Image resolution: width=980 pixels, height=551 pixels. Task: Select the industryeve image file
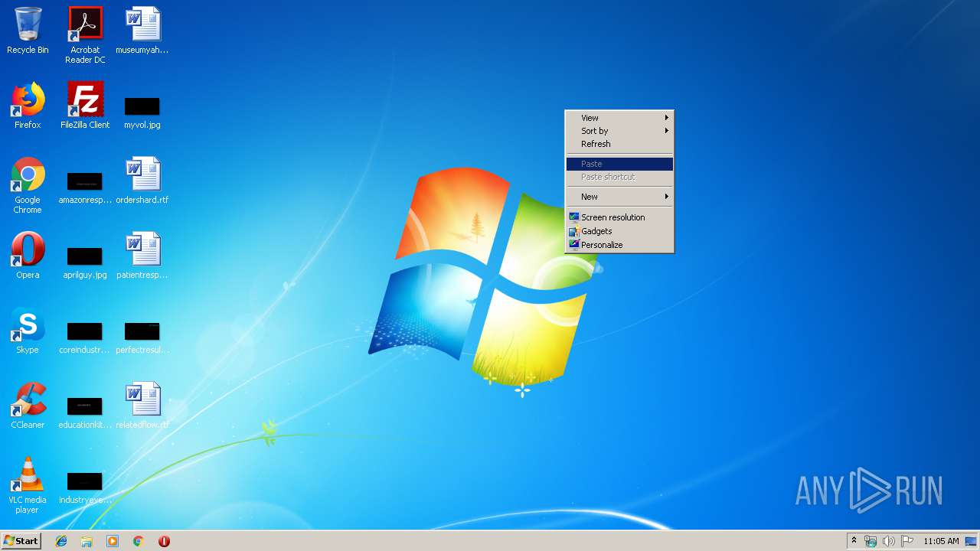point(85,487)
